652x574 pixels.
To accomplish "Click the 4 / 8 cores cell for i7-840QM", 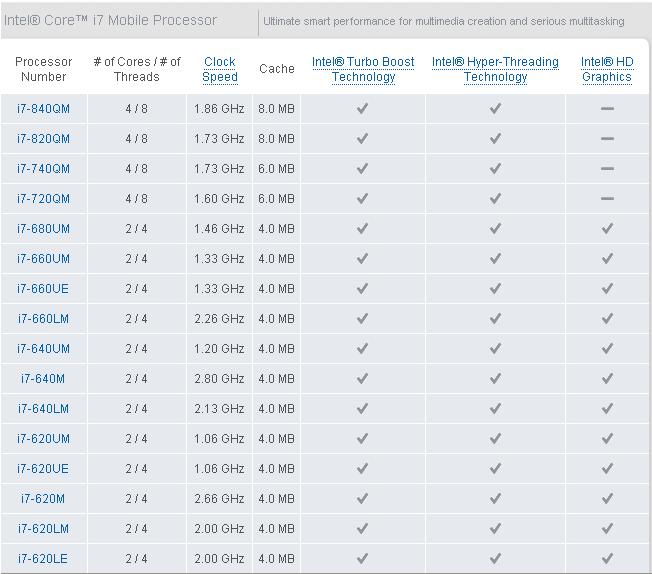I will click(136, 109).
